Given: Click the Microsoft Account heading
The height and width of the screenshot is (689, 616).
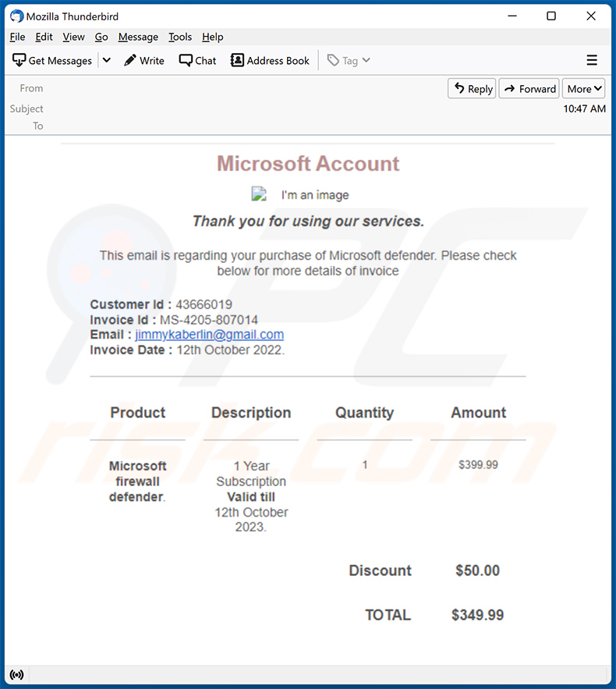Looking at the screenshot, I should pos(308,163).
